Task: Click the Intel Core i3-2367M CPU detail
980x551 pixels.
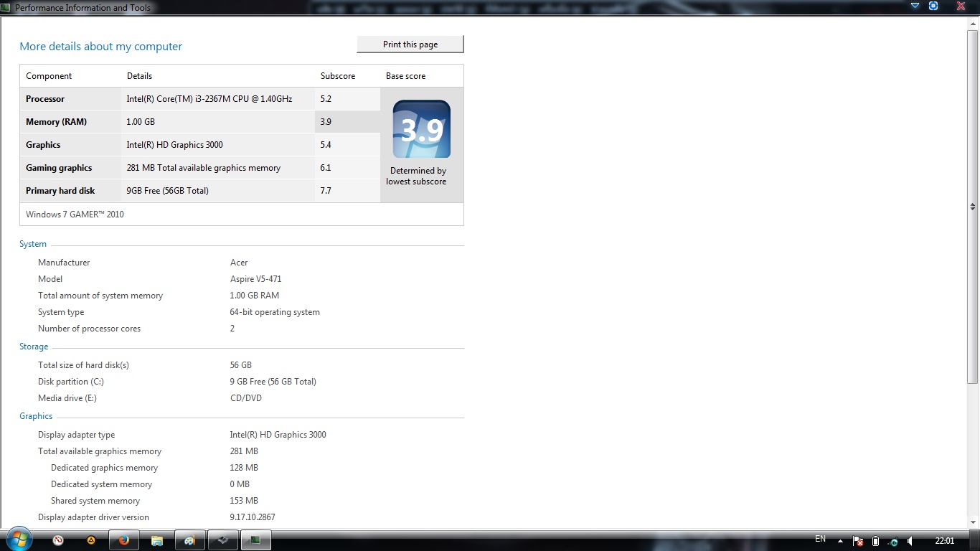Action: (209, 99)
